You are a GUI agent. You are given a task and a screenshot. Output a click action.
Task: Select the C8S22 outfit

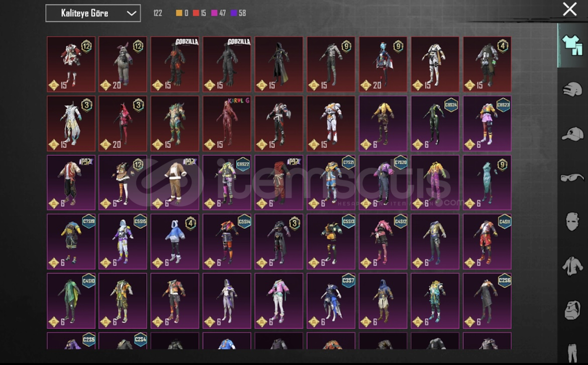tap(227, 182)
